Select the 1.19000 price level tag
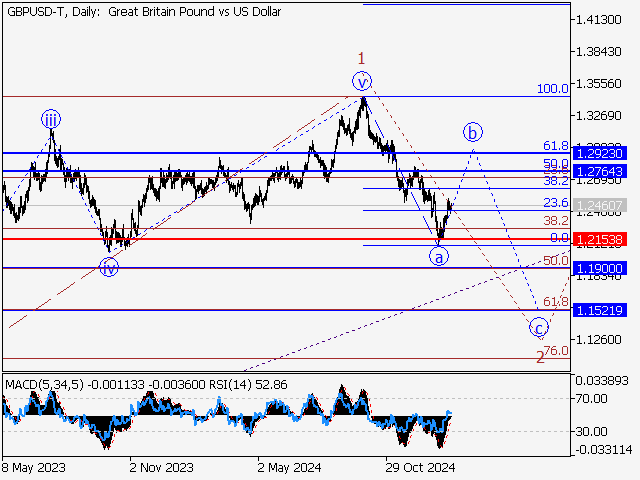 (600, 268)
